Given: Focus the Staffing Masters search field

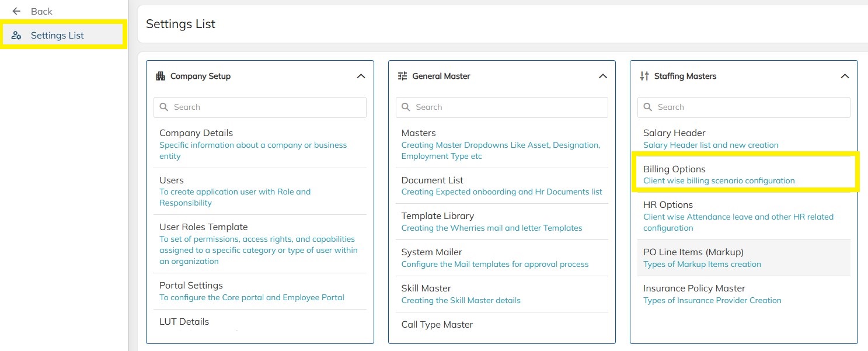Looking at the screenshot, I should point(750,107).
